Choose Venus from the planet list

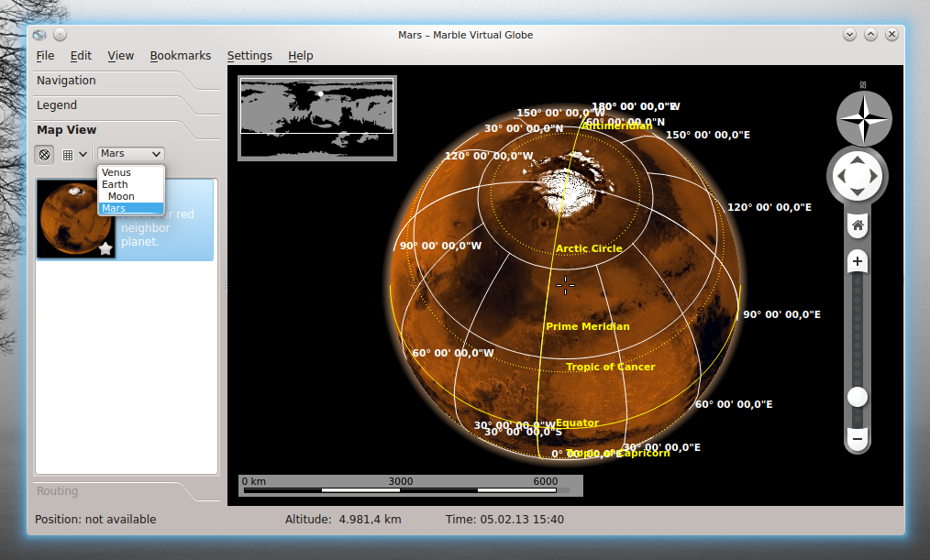[116, 172]
